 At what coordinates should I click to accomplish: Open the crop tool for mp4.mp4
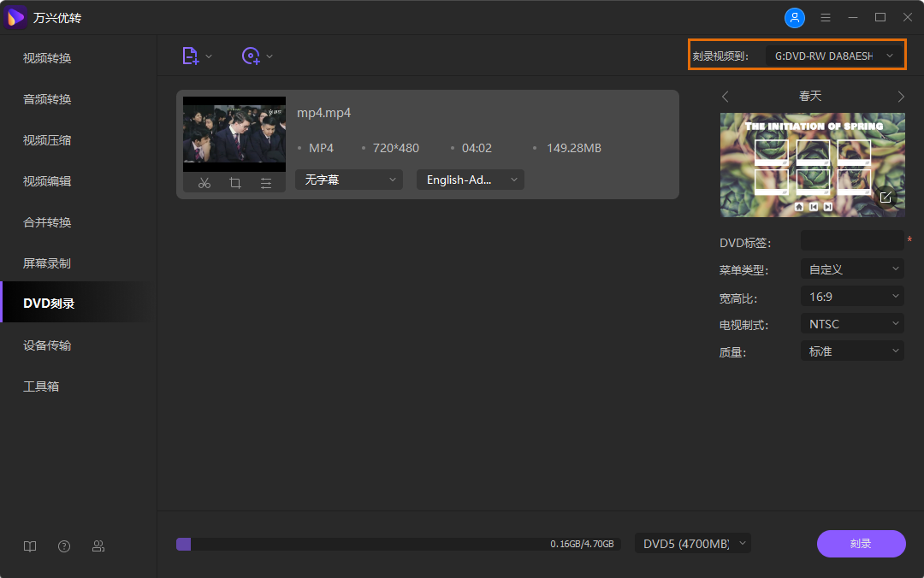(x=235, y=182)
